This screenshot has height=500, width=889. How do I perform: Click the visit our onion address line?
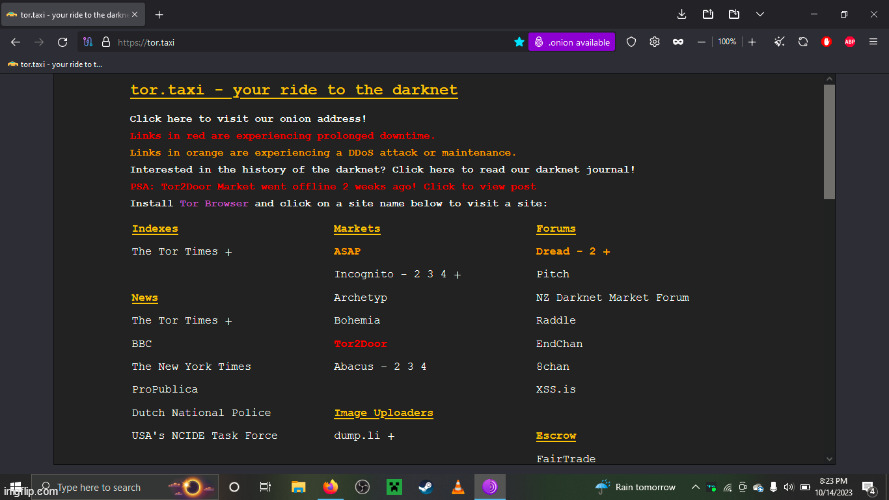coord(248,119)
